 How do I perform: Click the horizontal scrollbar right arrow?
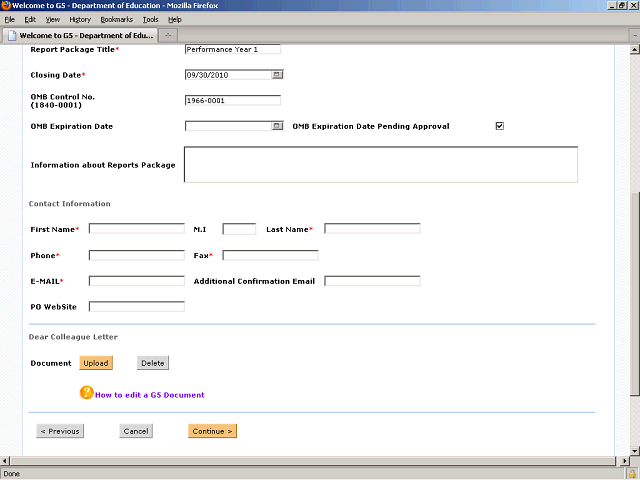click(x=624, y=461)
